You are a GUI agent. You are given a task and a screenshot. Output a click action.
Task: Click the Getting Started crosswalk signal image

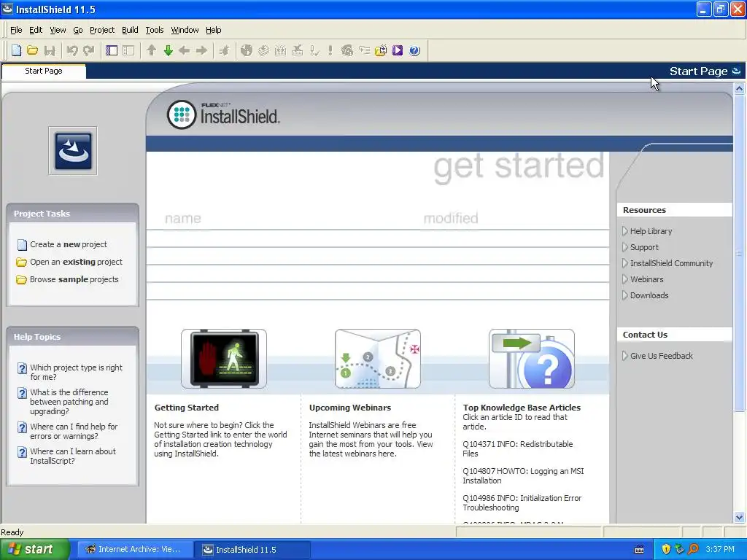(x=224, y=359)
